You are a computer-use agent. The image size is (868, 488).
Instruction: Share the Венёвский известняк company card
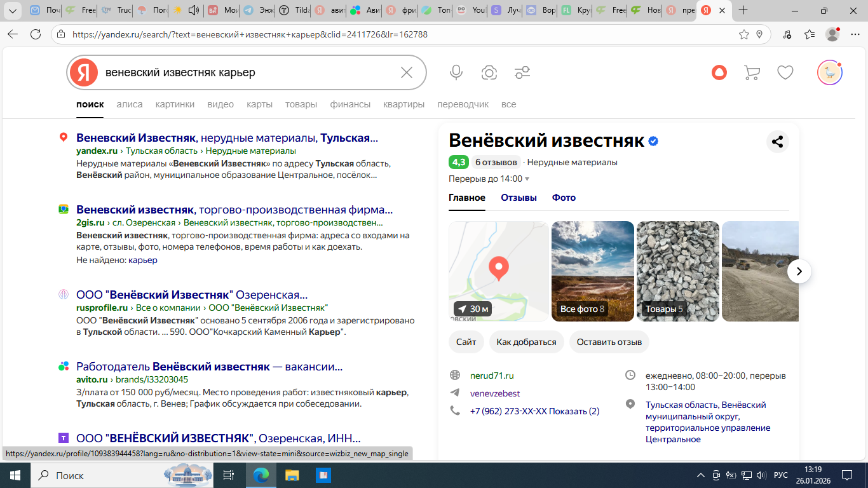pyautogui.click(x=777, y=142)
